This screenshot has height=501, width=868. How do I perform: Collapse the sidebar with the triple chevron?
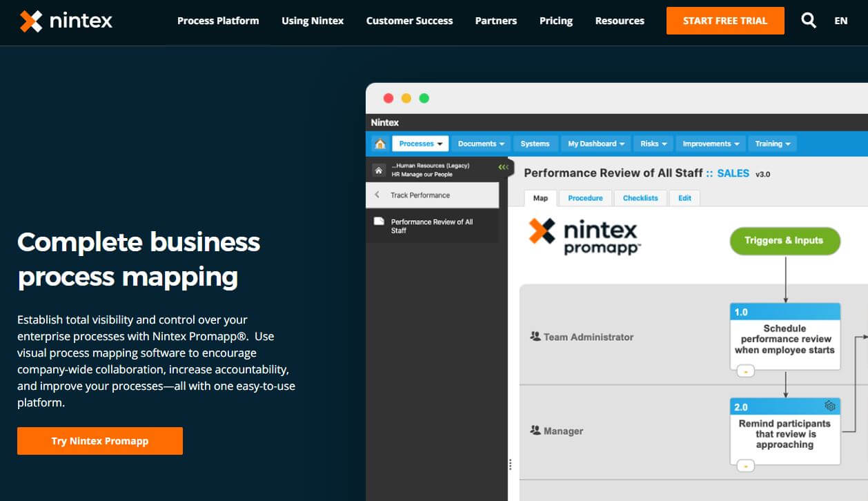point(503,166)
